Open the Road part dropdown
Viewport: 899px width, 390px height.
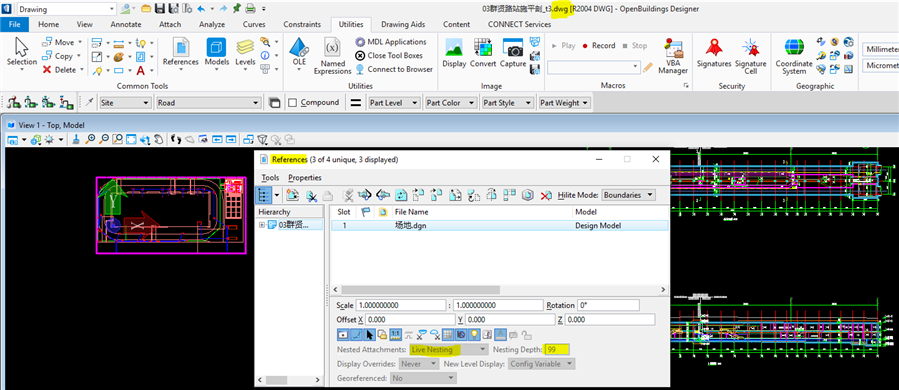pos(209,103)
